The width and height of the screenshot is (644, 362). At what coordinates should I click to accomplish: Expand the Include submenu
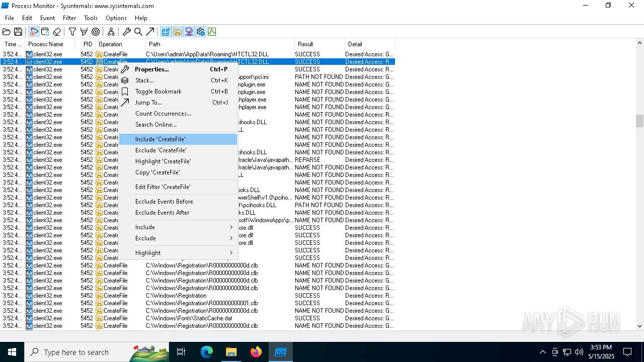tap(178, 227)
